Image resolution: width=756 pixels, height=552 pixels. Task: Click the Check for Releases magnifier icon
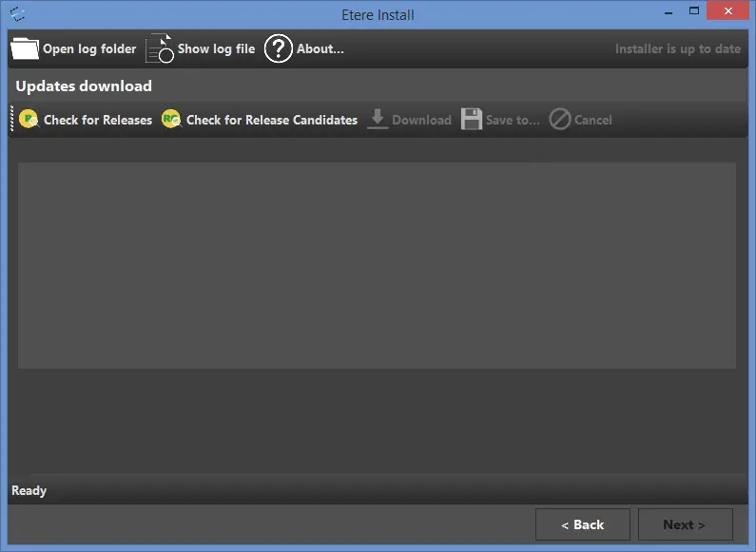(29, 120)
